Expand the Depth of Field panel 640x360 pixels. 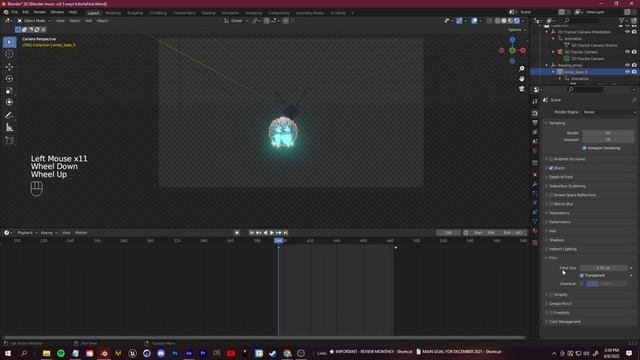point(561,177)
